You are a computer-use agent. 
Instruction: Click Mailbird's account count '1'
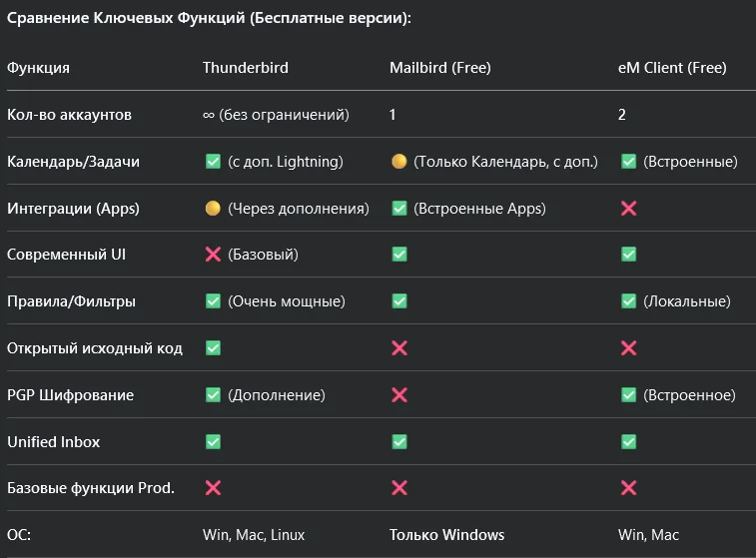click(392, 115)
